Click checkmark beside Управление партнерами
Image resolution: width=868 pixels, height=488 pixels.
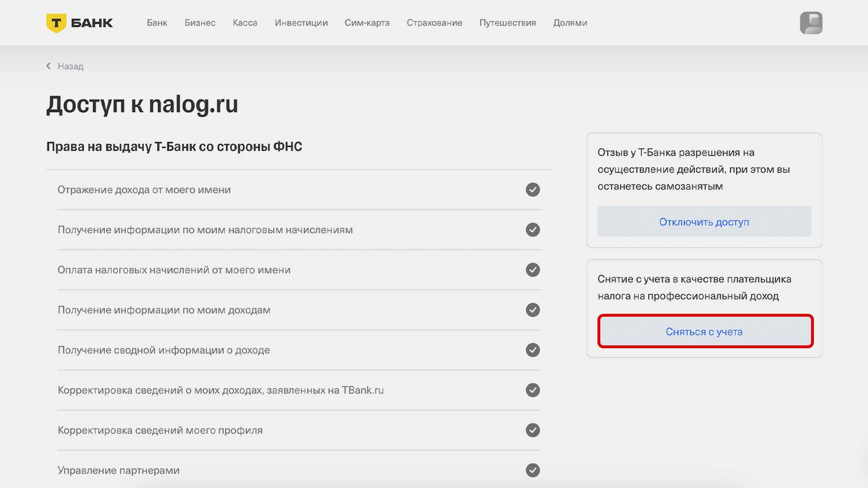[x=533, y=470]
